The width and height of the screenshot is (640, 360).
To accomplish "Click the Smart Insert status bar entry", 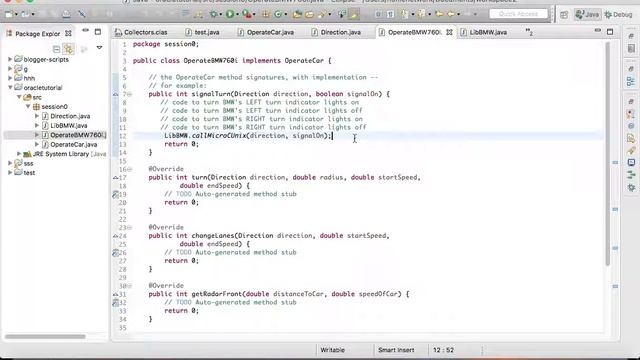I will (x=396, y=350).
